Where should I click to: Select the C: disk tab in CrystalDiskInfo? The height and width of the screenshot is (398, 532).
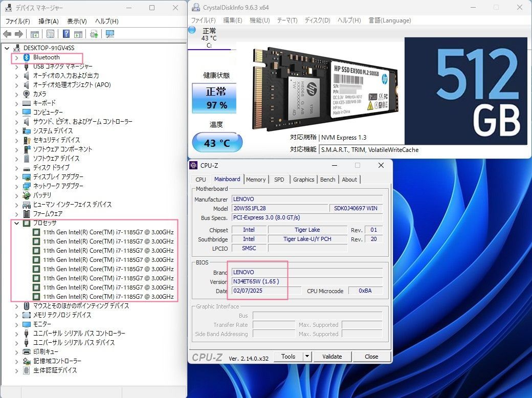pos(209,38)
